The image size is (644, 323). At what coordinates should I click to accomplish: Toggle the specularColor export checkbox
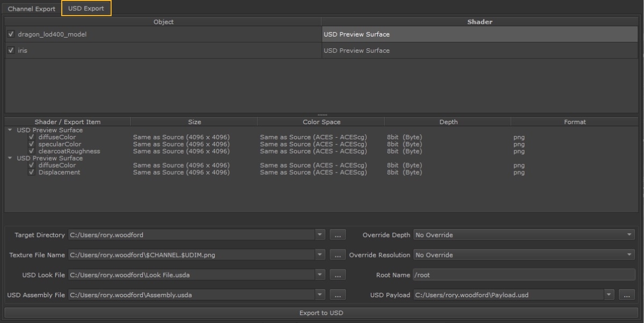(x=32, y=144)
